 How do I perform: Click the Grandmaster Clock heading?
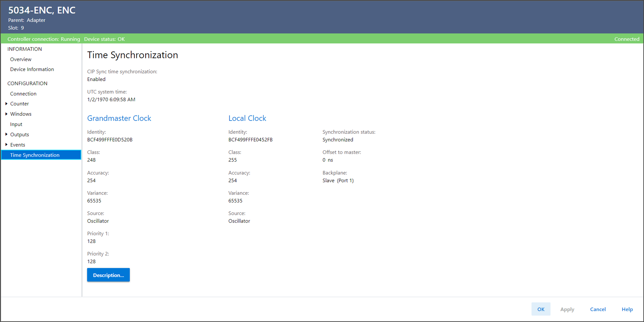tap(119, 118)
